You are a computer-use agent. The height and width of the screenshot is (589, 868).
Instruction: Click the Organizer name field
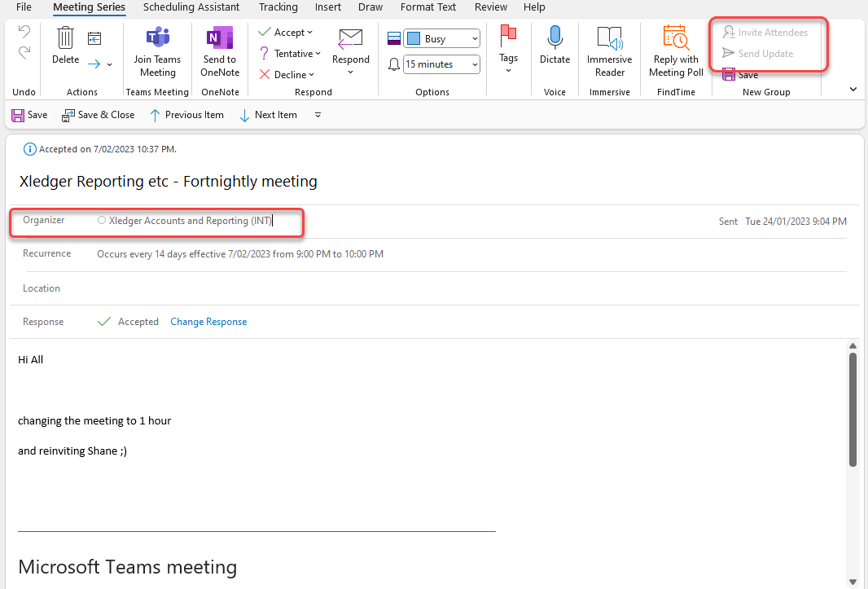190,221
